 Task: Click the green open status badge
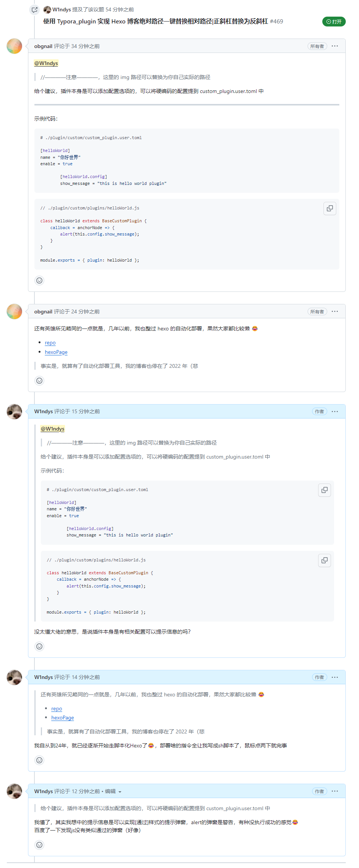[x=334, y=22]
